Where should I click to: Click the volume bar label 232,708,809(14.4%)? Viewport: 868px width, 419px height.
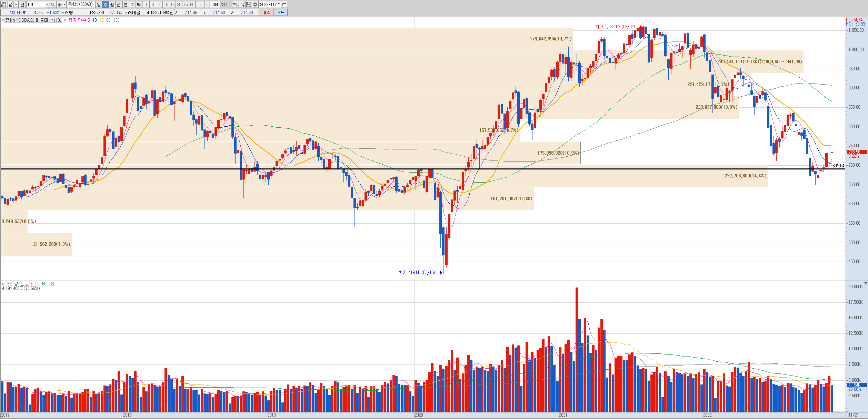(x=745, y=176)
